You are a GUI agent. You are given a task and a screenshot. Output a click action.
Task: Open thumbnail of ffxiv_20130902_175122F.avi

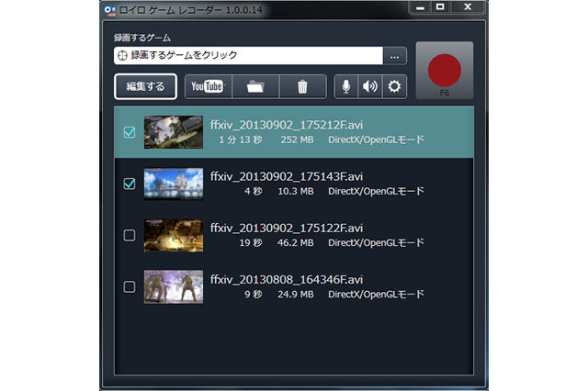(x=174, y=236)
